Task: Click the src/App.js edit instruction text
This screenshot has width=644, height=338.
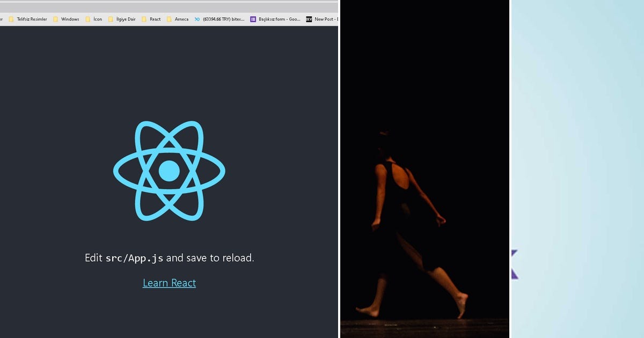Action: tap(169, 258)
